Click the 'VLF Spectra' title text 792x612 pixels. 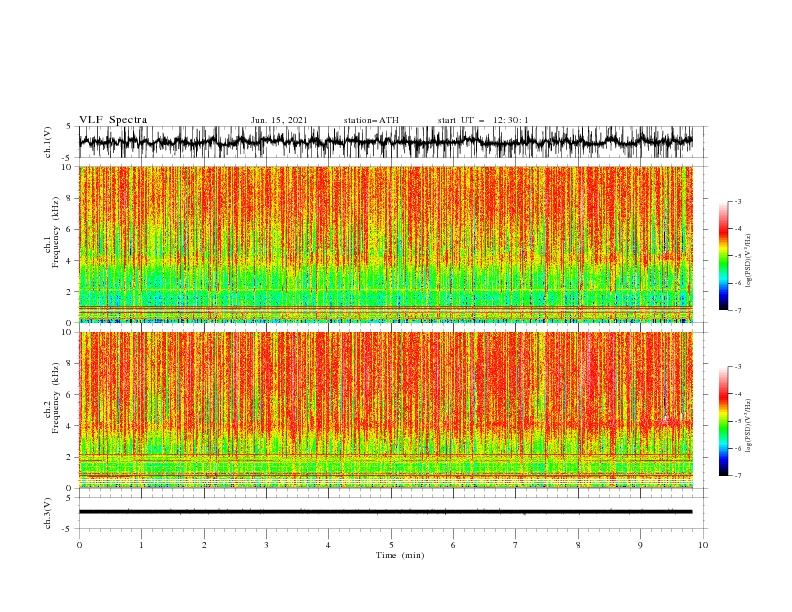113,120
